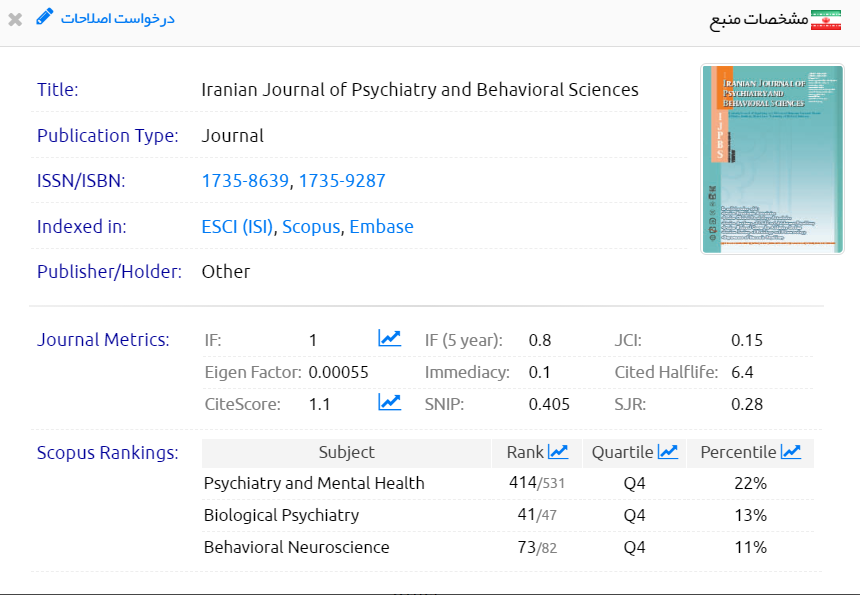Click the Iran flag icon
This screenshot has width=860, height=595.
(827, 20)
